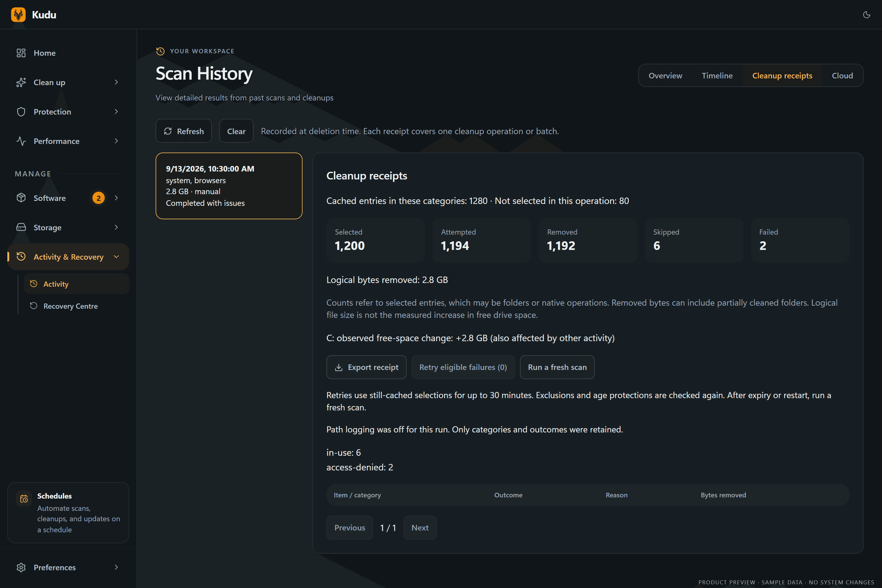Expand the Performance section chevron
Viewport: 882px width, 588px height.
116,141
